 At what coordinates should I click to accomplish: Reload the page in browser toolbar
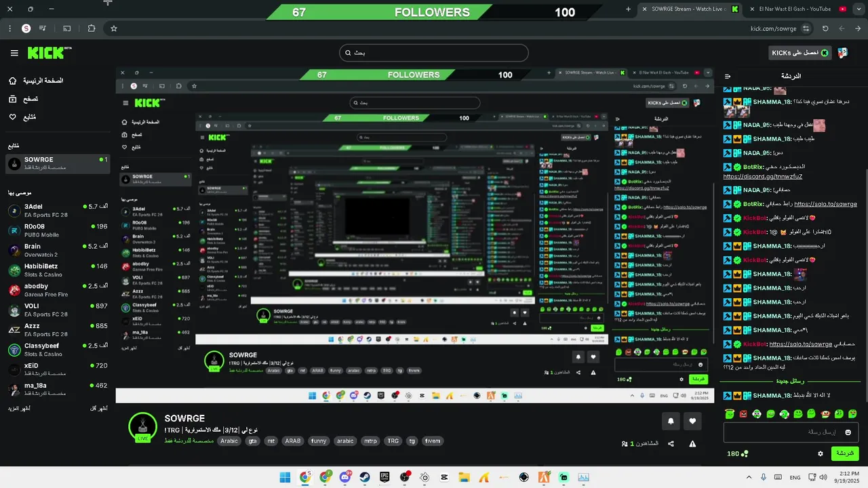point(825,28)
